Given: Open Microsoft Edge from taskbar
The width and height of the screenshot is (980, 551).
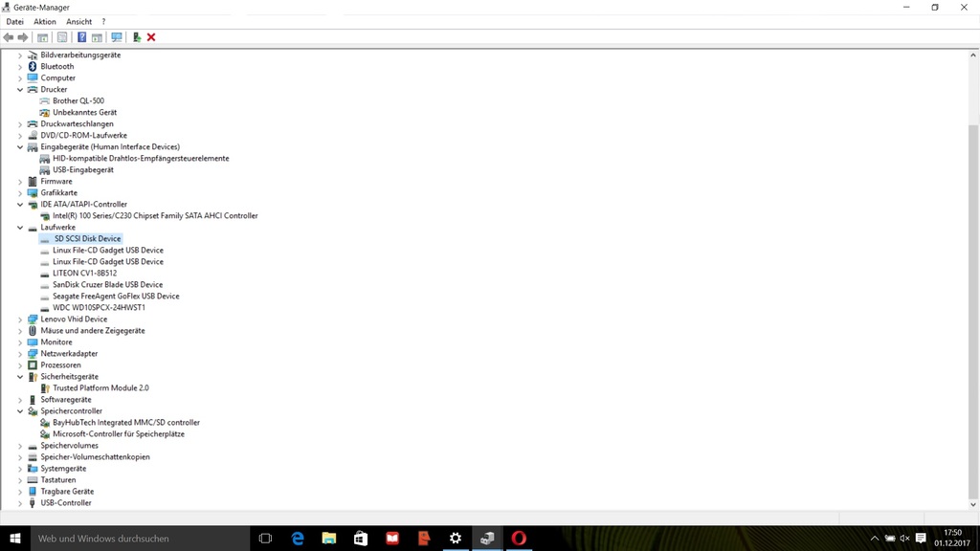Looking at the screenshot, I should (298, 538).
